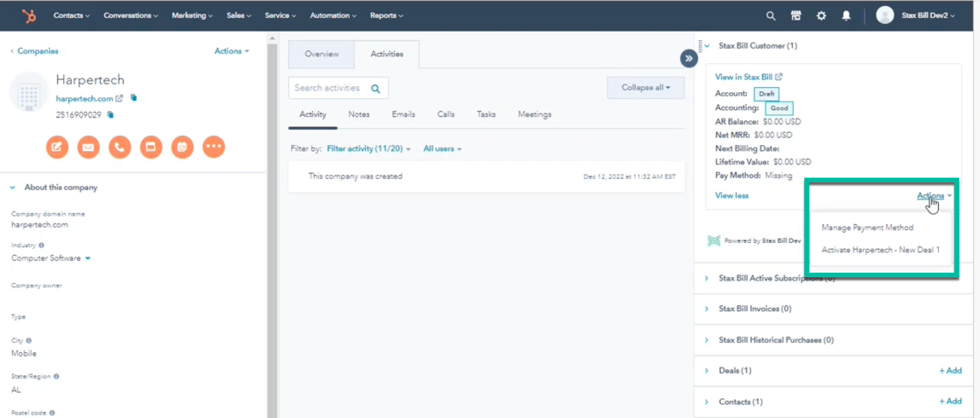
Task: Open the company Actions dropdown in left panel
Action: [x=232, y=51]
